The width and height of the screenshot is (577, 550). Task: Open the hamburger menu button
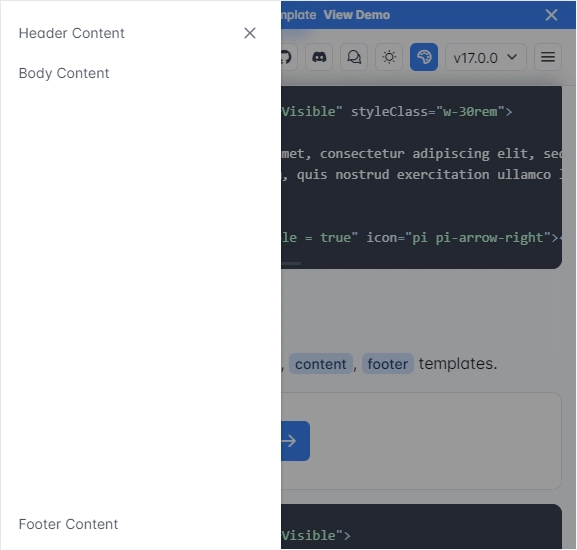pyautogui.click(x=548, y=57)
